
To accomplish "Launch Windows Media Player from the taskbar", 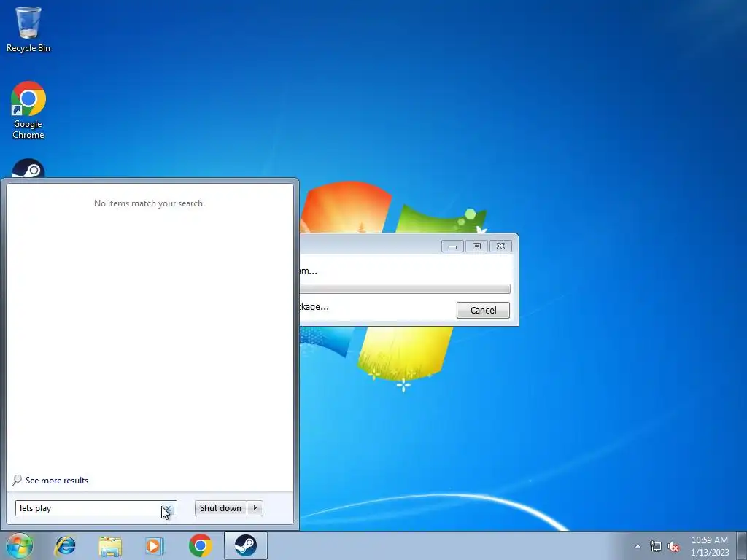I will [x=155, y=545].
